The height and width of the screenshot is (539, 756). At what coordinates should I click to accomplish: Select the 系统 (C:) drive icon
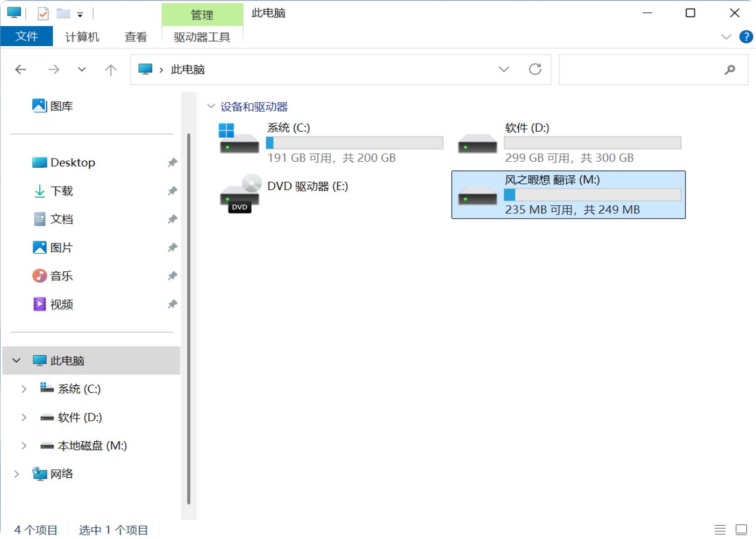(x=239, y=139)
